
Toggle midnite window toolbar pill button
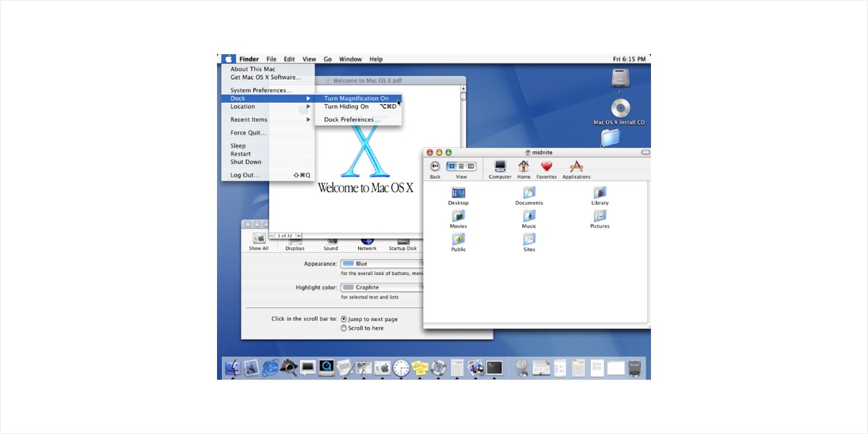point(645,152)
